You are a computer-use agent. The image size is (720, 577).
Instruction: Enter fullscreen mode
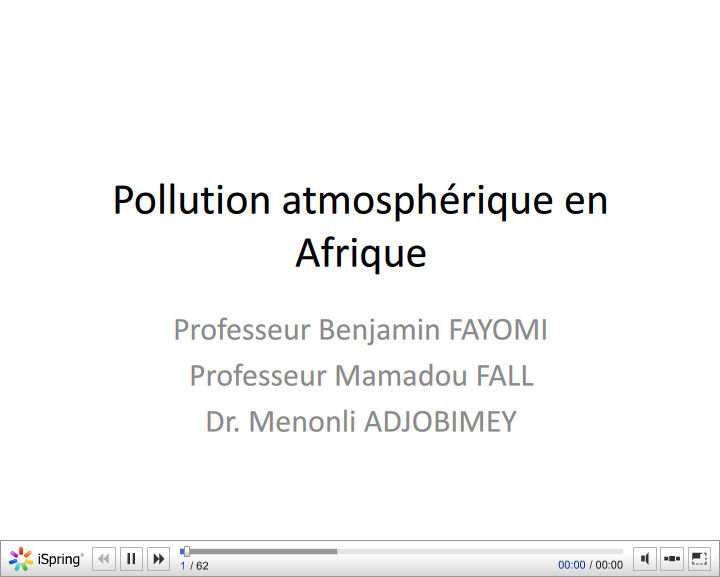coord(700,559)
